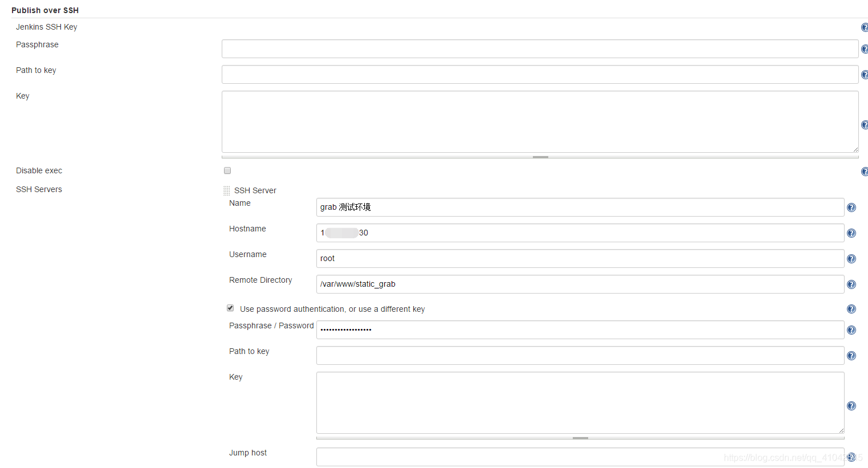Open help icon for Passphrase / Password field
Image resolution: width=868 pixels, height=468 pixels.
click(851, 330)
